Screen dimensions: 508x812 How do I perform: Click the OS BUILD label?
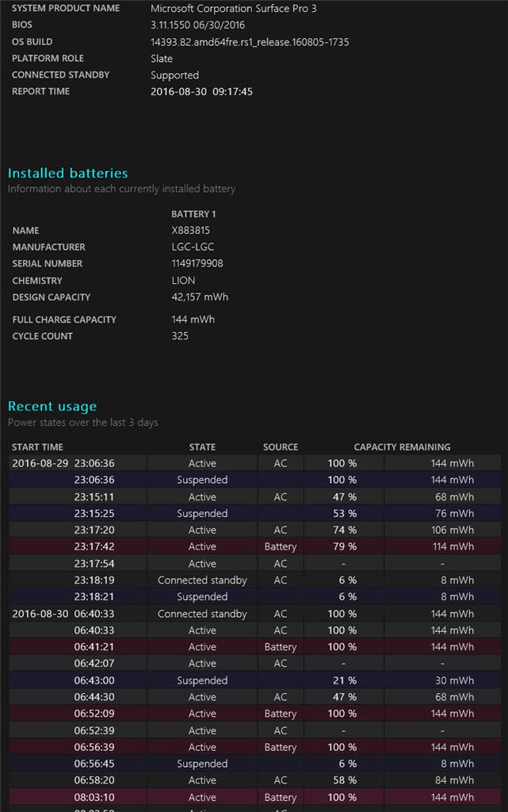[32, 42]
